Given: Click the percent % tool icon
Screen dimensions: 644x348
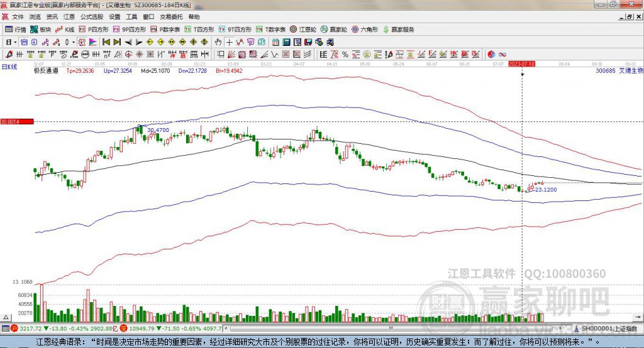Looking at the screenshot, I should point(345,54).
